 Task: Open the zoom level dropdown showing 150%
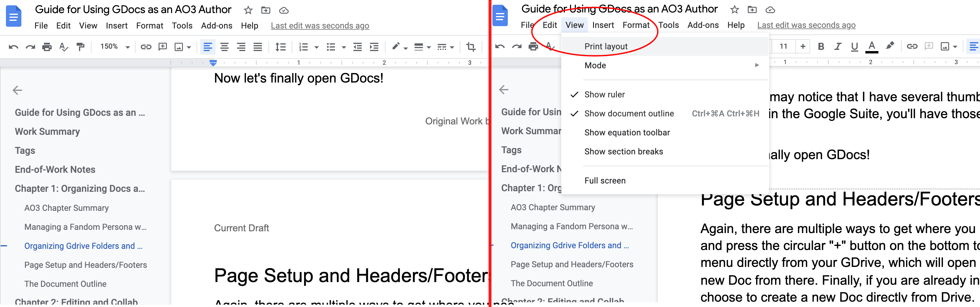(x=113, y=46)
